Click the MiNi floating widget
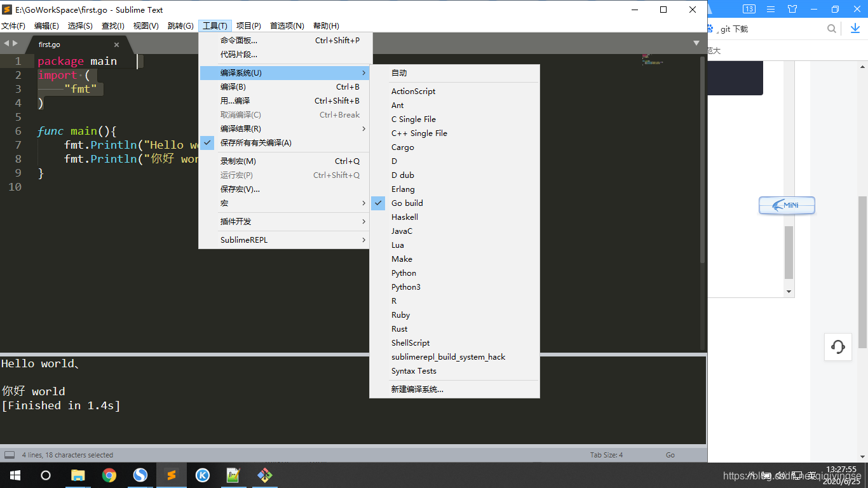The width and height of the screenshot is (868, 488). coord(787,205)
